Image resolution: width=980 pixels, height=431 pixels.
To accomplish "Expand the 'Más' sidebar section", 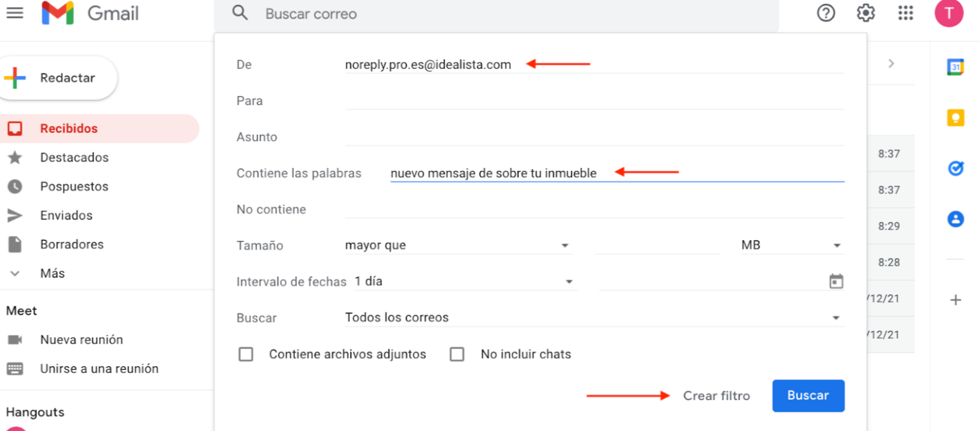I will click(52, 273).
